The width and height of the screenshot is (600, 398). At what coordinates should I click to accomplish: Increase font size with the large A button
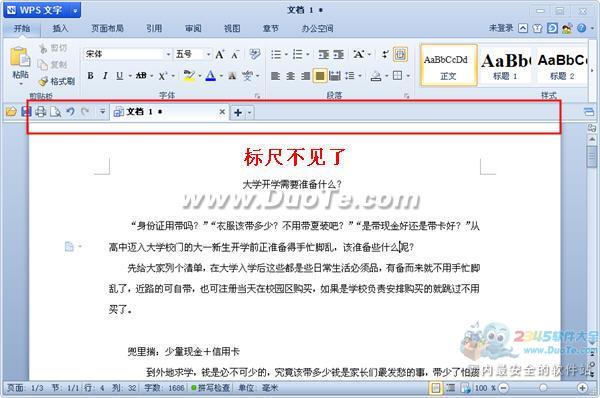point(220,54)
